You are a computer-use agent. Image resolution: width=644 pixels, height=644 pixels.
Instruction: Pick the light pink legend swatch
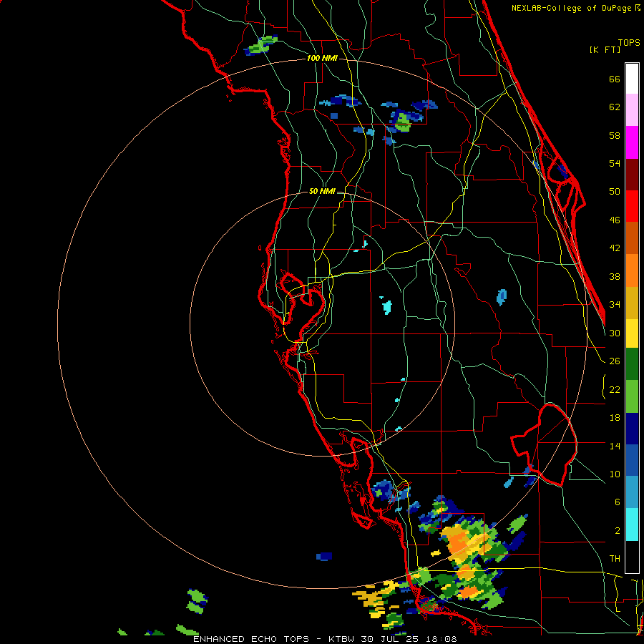click(x=632, y=109)
